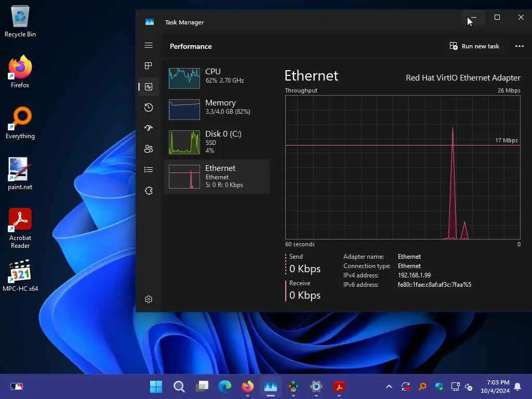Open the Services puzzle icon in sidebar

pos(149,191)
